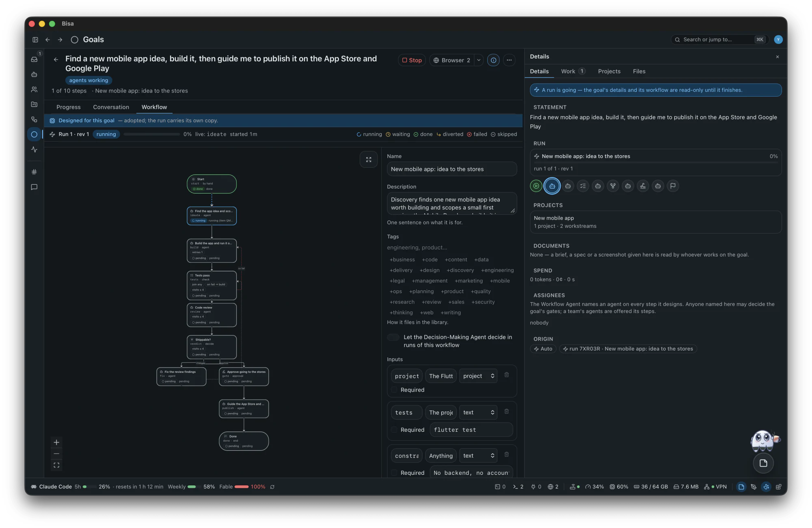Toggle Decision-Making Agent decide switch
Viewport: 812px width, 528px height.
[x=393, y=337]
